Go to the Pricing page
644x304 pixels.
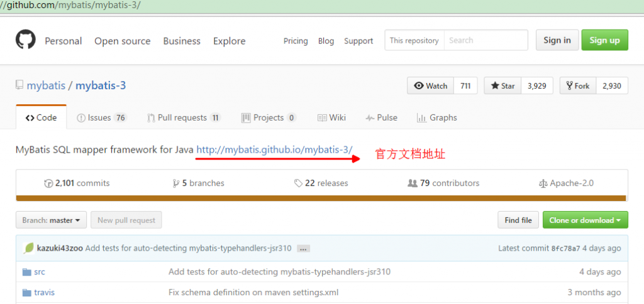point(296,41)
